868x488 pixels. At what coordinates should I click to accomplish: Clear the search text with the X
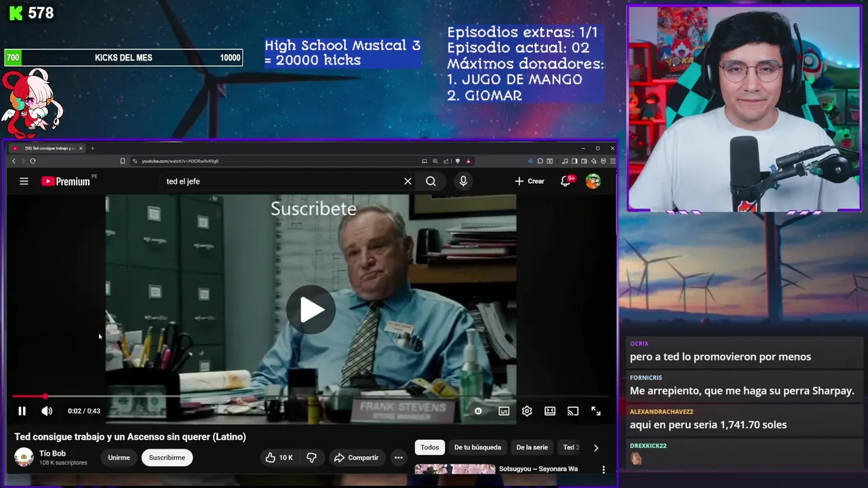[x=408, y=181]
